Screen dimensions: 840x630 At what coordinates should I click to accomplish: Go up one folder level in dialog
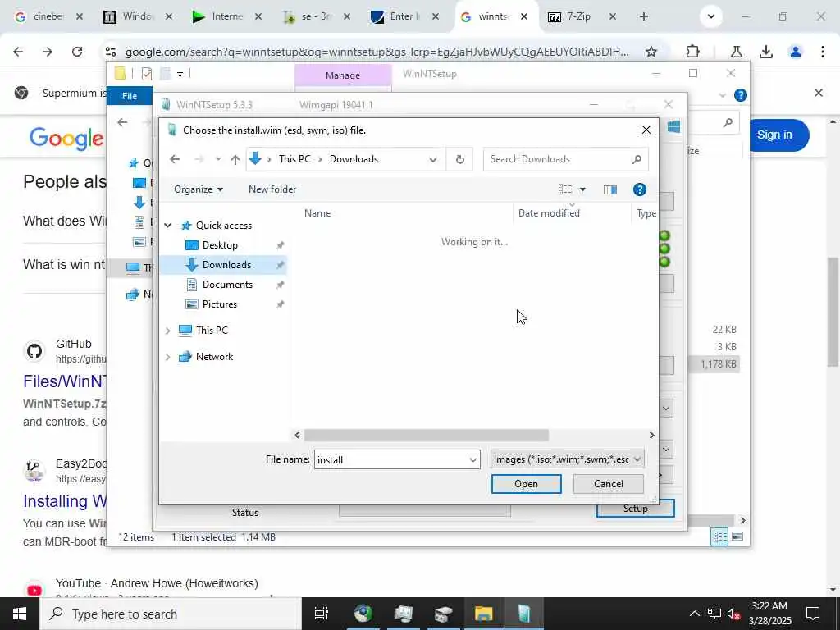tap(235, 159)
